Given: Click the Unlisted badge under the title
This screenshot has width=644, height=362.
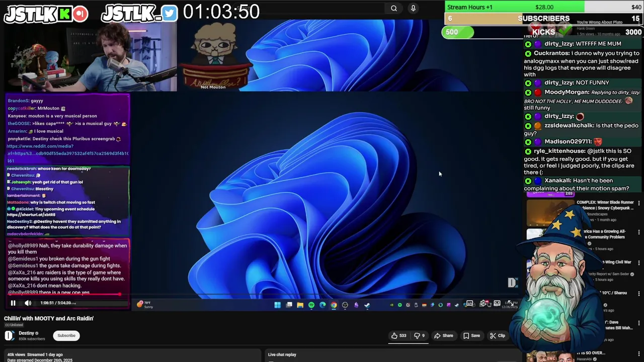Looking at the screenshot, I should pos(15,325).
